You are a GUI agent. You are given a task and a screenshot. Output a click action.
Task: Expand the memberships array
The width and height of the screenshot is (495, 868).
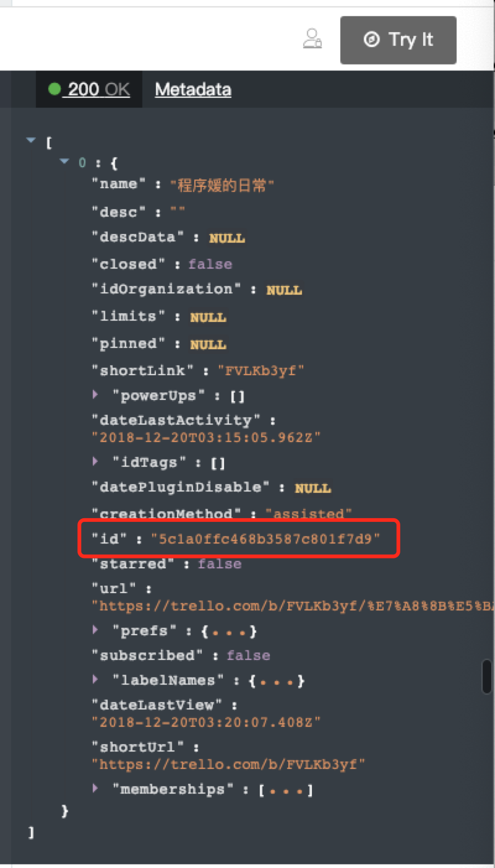pos(95,788)
